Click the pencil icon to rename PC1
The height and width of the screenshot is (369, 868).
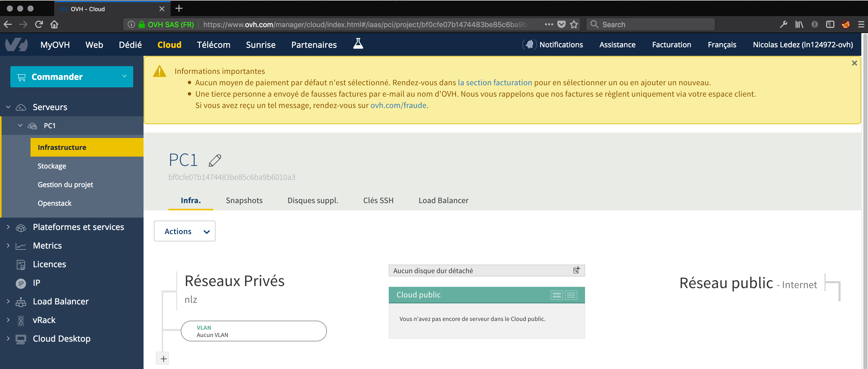point(215,160)
